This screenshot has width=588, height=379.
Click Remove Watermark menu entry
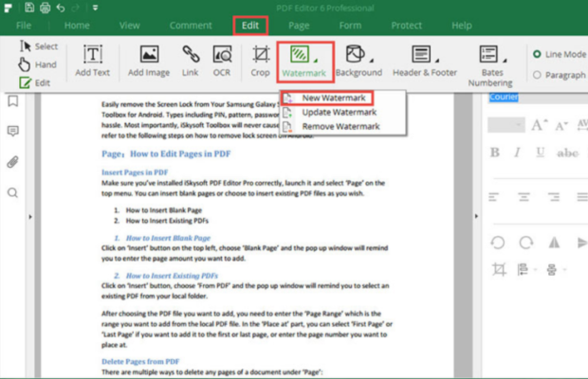point(340,125)
